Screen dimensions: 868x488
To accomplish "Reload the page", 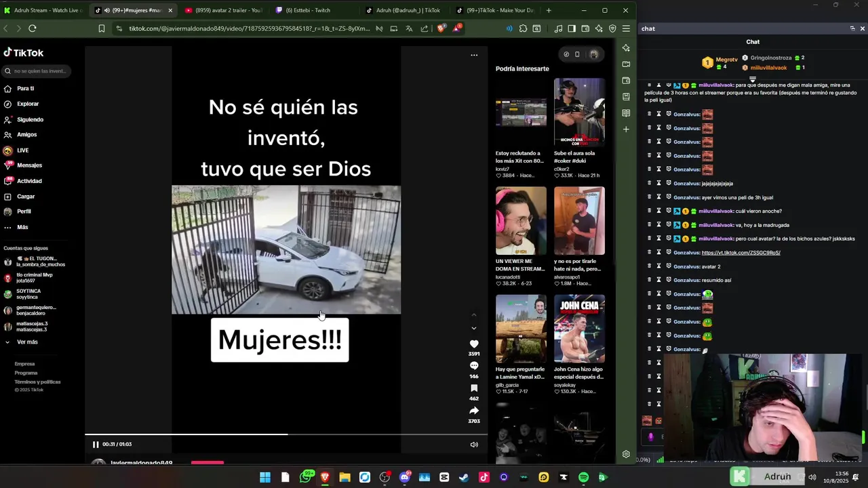I will pos(32,28).
